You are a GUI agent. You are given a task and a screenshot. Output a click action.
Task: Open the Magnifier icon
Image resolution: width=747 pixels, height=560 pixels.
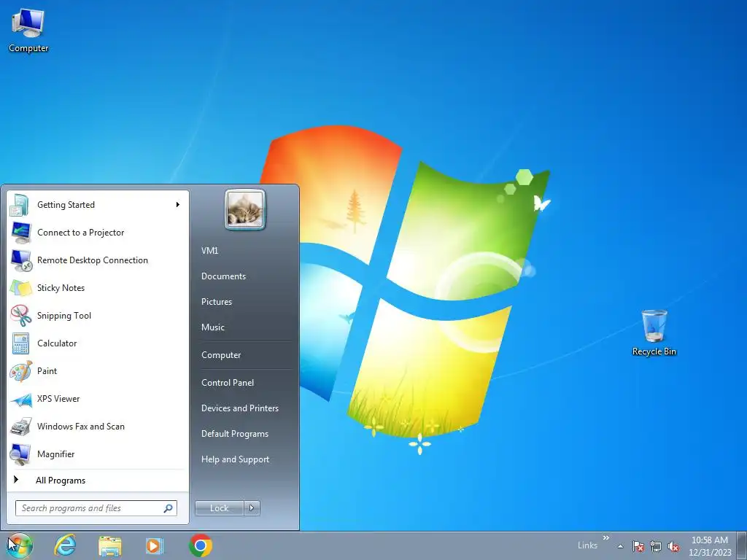click(x=20, y=454)
